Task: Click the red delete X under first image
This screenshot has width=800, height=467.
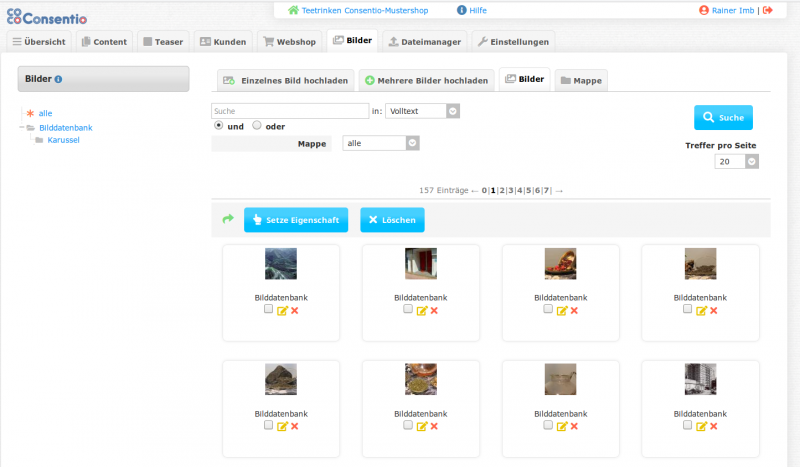Action: [x=294, y=311]
